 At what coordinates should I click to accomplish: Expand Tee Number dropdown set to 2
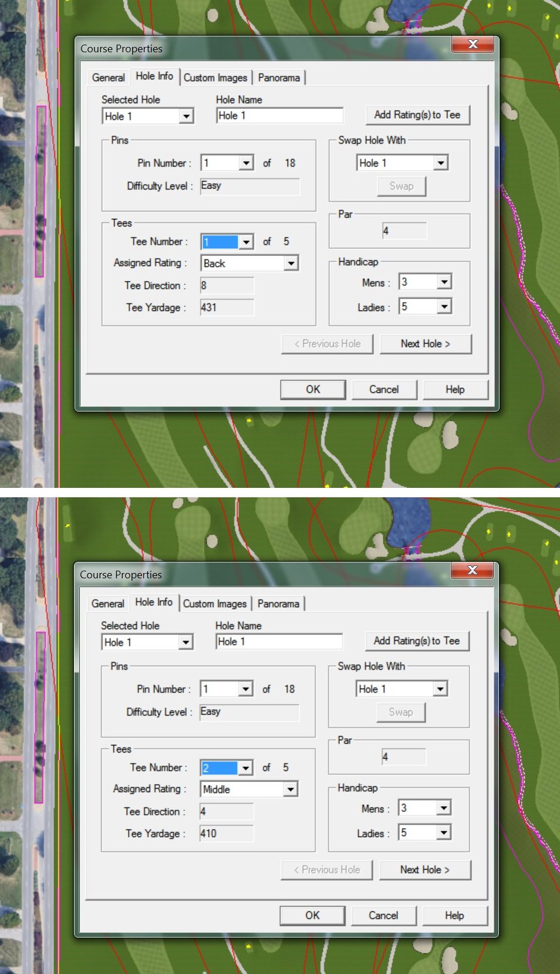246,768
